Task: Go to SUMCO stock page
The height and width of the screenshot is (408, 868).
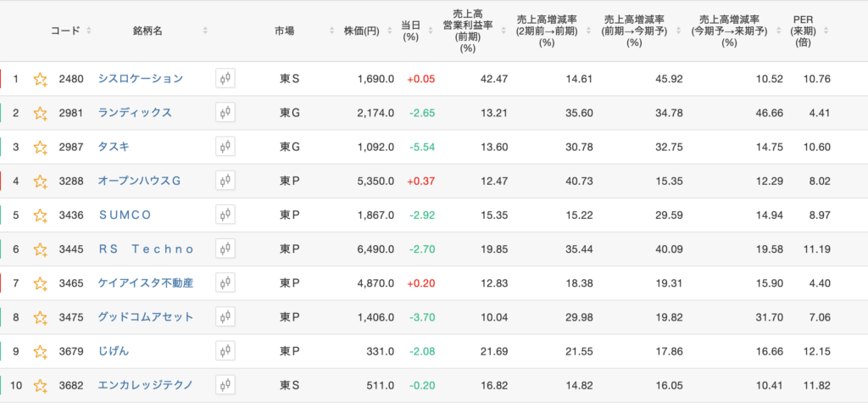Action: tap(125, 215)
